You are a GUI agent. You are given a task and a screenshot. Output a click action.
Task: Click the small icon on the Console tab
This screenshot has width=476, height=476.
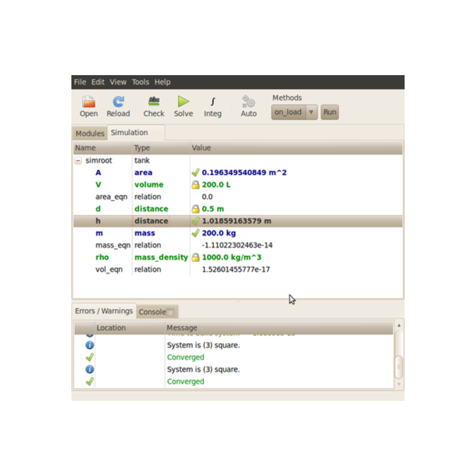pos(170,313)
